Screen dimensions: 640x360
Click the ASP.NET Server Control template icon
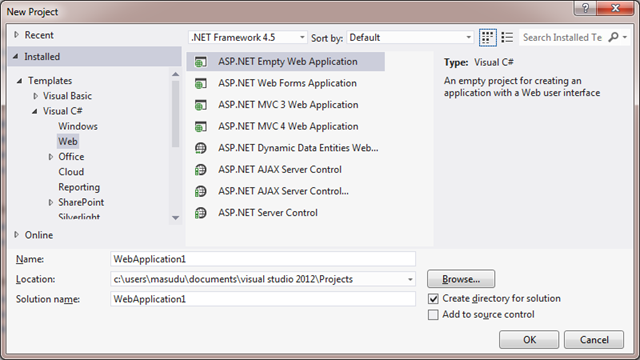(x=200, y=213)
